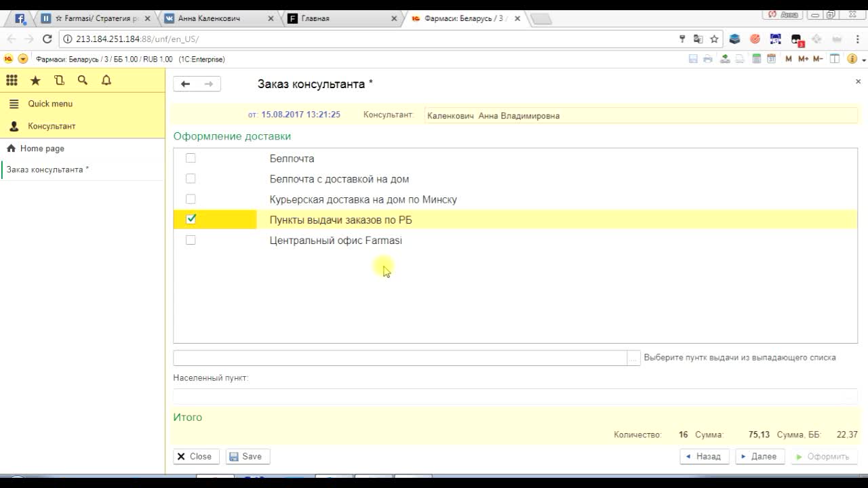Image resolution: width=868 pixels, height=488 pixels.
Task: Check Центральный офис Farmasi
Action: tap(191, 240)
